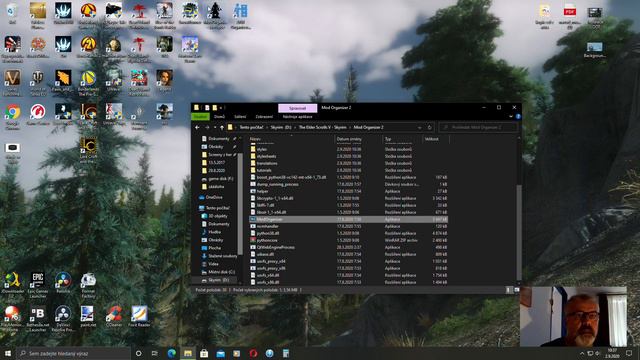The image size is (640, 360).
Task: Open the Windows Start menu
Action: coord(8,353)
